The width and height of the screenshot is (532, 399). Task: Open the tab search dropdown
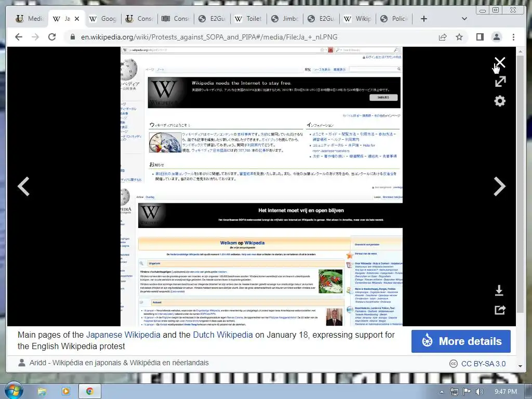coord(464,19)
